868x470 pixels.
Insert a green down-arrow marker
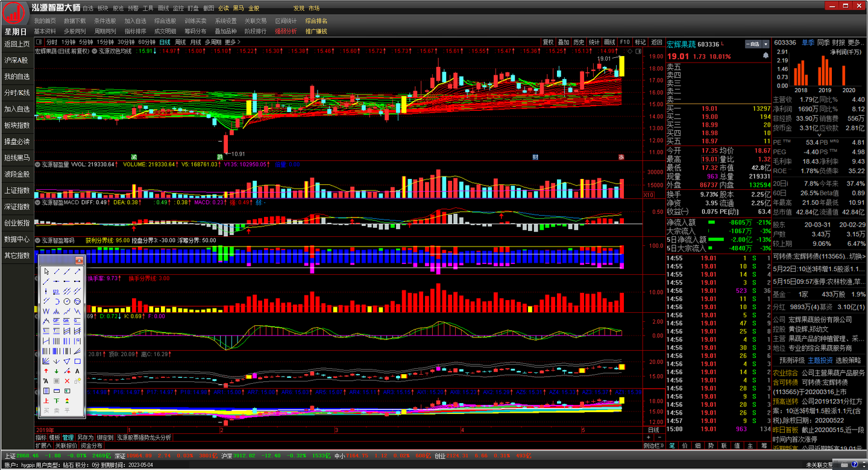click(x=56, y=371)
